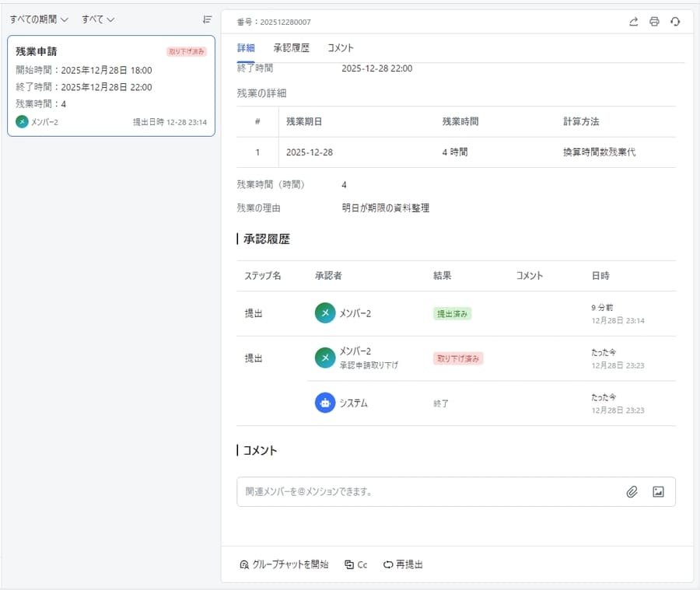This screenshot has width=700, height=590.
Task: Click the headset support icon at top right
Action: pos(675,22)
